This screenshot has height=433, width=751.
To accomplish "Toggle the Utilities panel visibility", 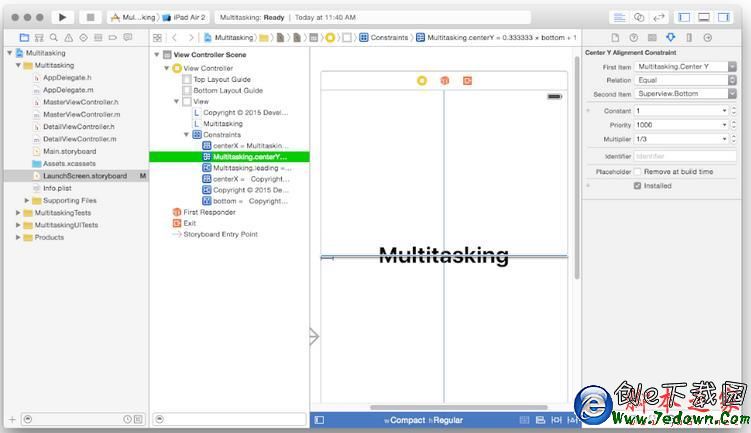I will (x=723, y=17).
